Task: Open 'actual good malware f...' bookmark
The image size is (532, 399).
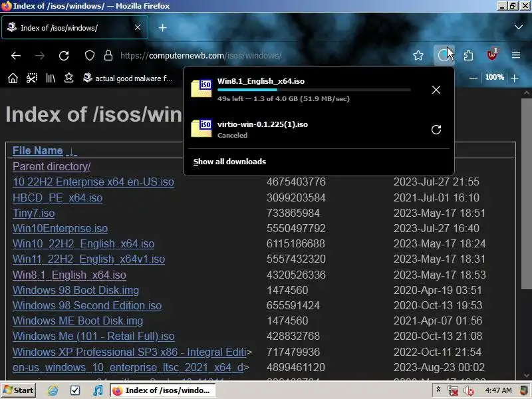Action: tap(128, 78)
